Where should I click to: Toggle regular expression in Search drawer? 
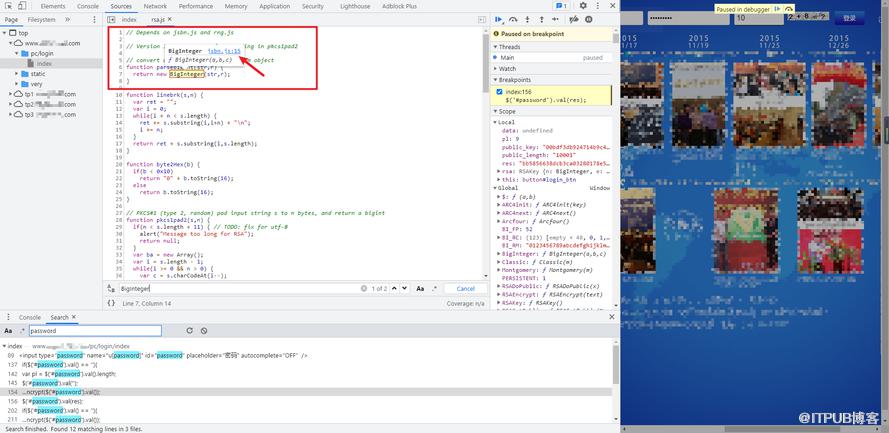pyautogui.click(x=22, y=330)
